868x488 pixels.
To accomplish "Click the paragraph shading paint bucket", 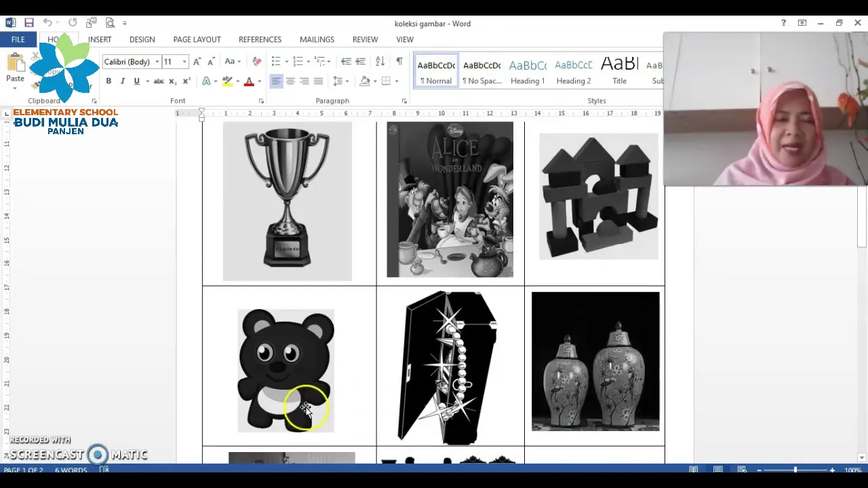I will pos(365,81).
